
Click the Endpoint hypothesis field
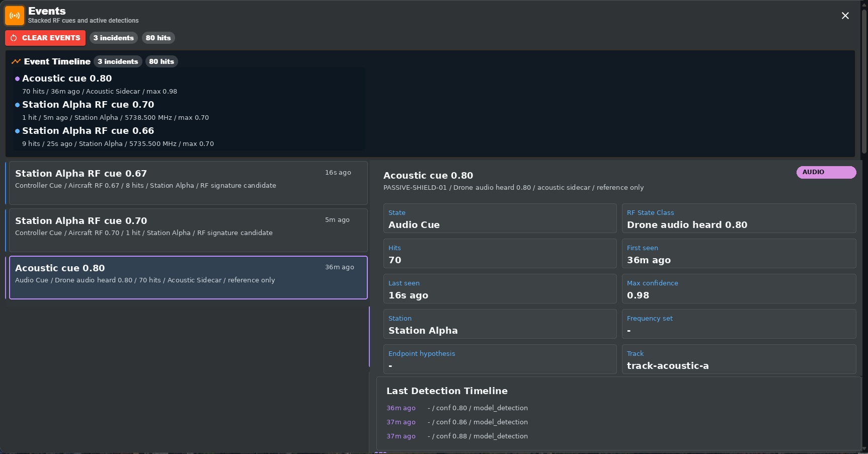500,359
